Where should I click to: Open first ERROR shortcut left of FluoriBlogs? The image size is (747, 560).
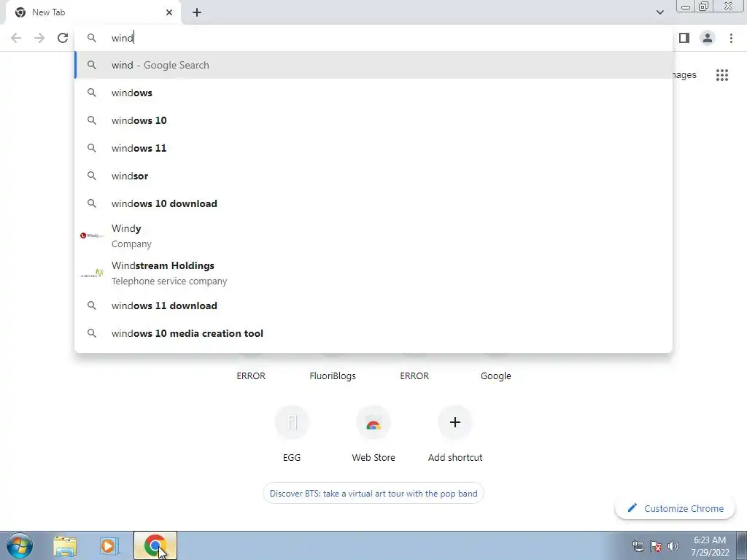click(x=251, y=376)
